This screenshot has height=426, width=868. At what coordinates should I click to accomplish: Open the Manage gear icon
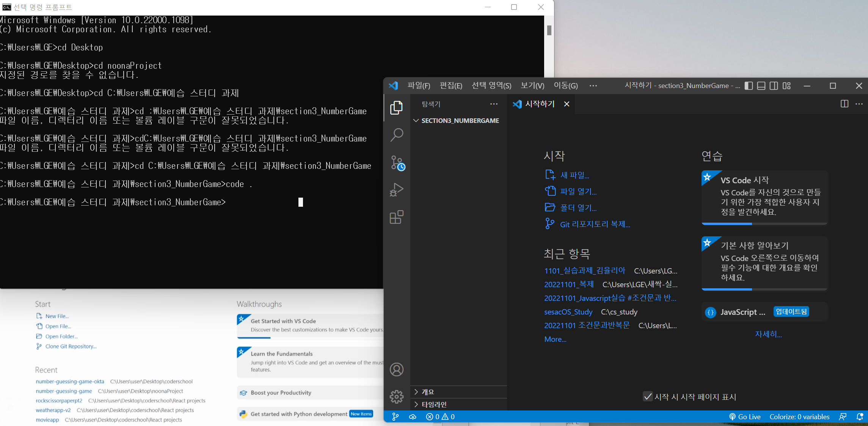click(x=396, y=397)
